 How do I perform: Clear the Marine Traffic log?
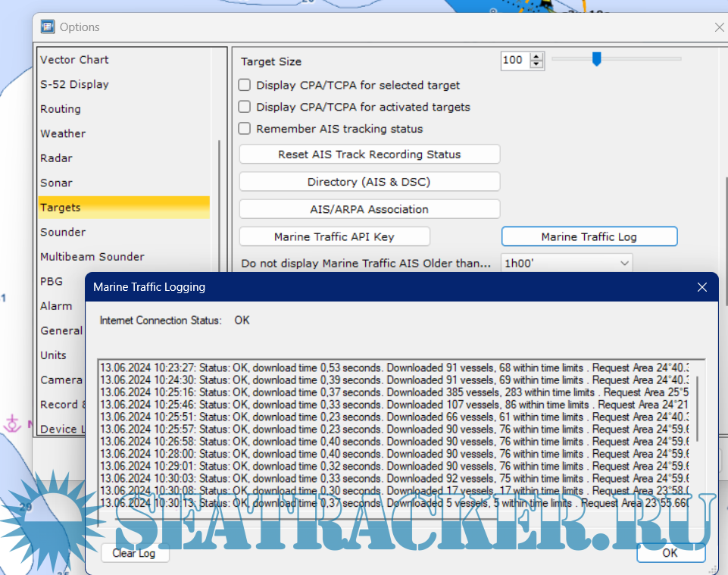click(134, 553)
